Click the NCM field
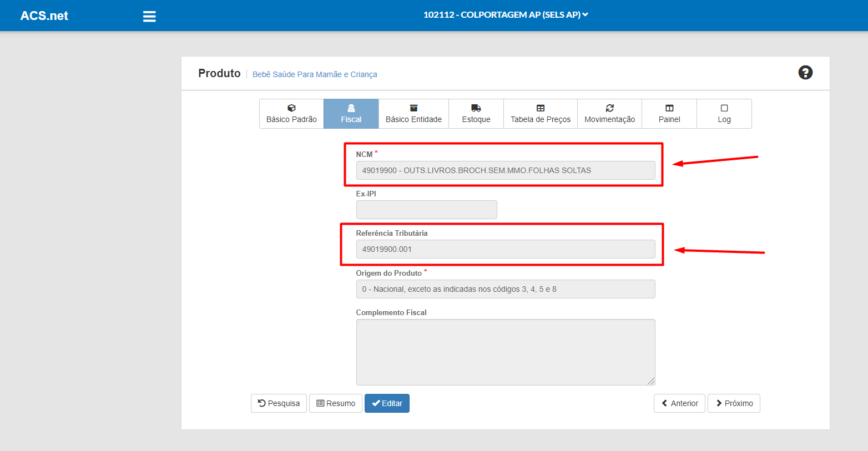 click(x=506, y=170)
